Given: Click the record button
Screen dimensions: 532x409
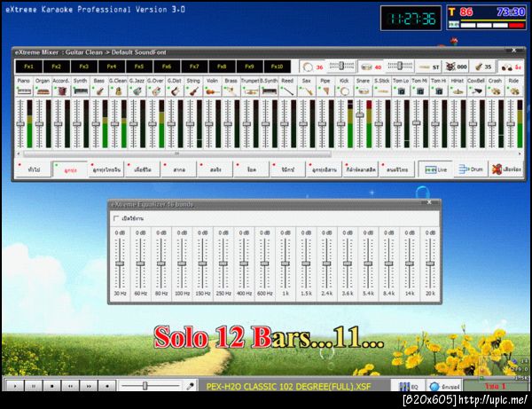Looking at the screenshot, I should tap(107, 386).
